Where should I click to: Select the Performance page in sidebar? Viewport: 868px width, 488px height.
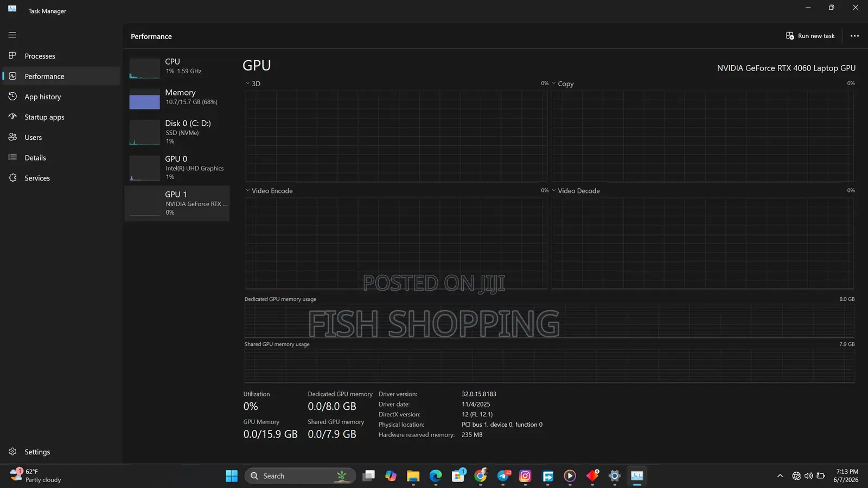[61, 76]
